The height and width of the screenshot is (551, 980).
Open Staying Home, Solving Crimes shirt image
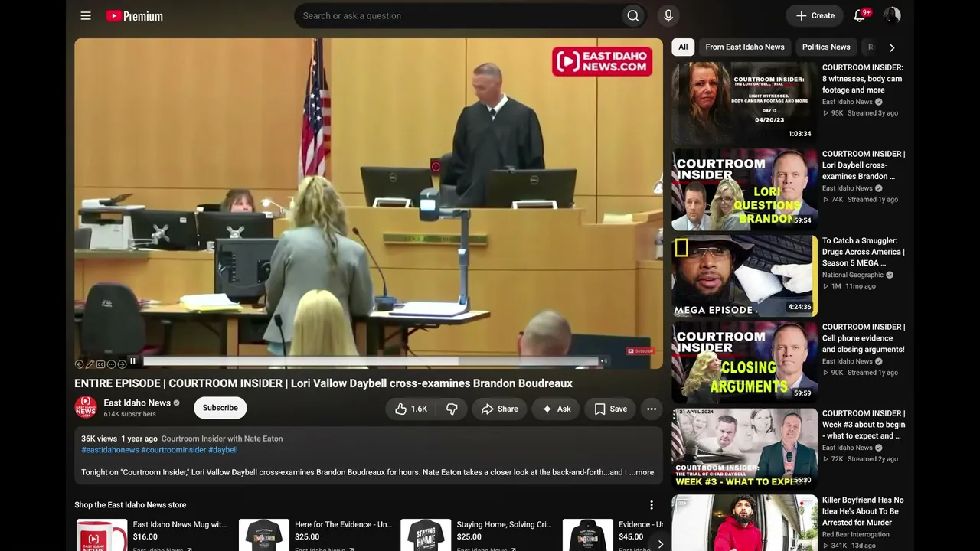click(x=426, y=535)
